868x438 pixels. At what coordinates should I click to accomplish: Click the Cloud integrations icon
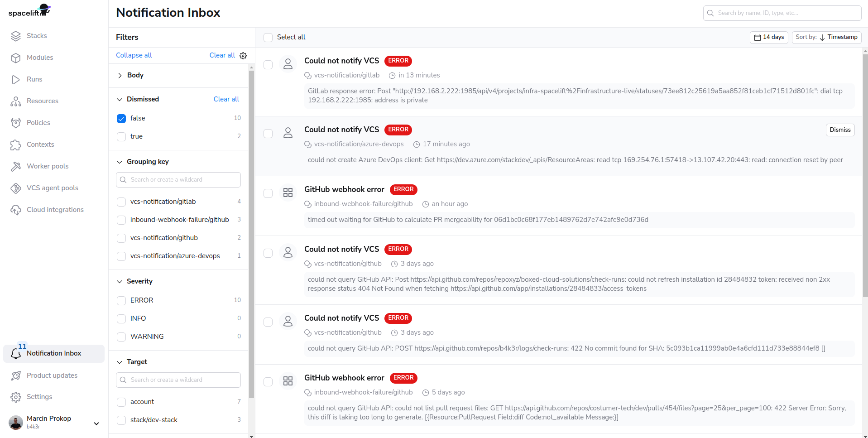point(16,210)
